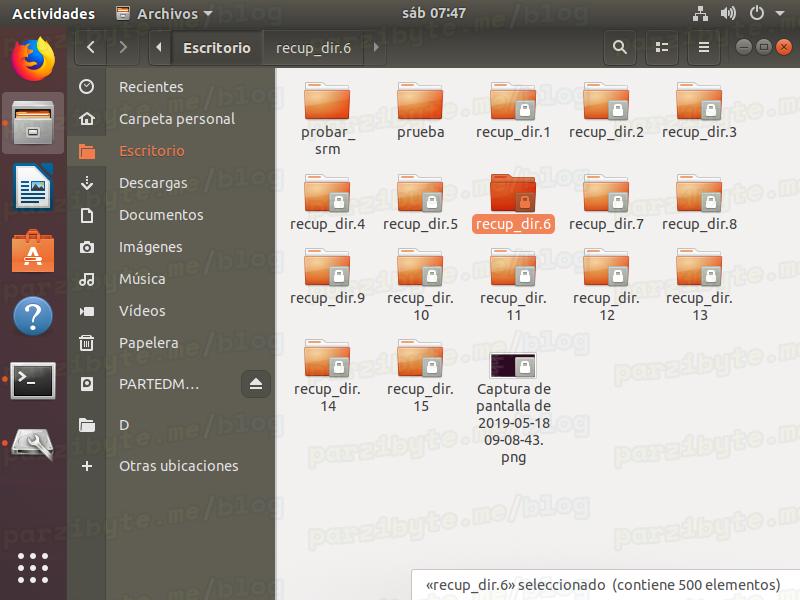Open Ubuntu Software from the dock

(33, 252)
